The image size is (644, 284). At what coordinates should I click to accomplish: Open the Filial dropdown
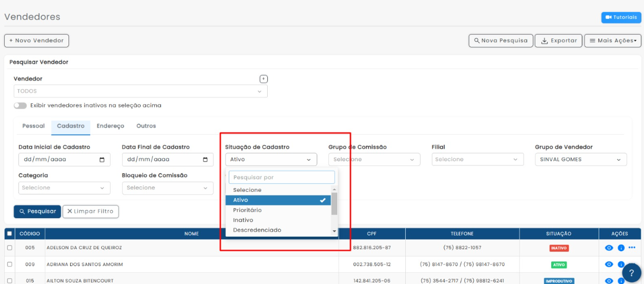477,160
